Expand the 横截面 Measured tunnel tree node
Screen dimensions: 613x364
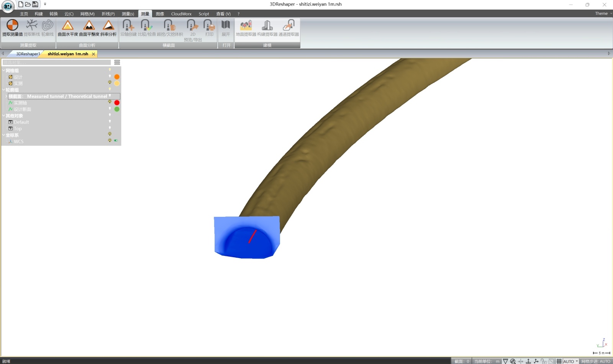(7, 96)
